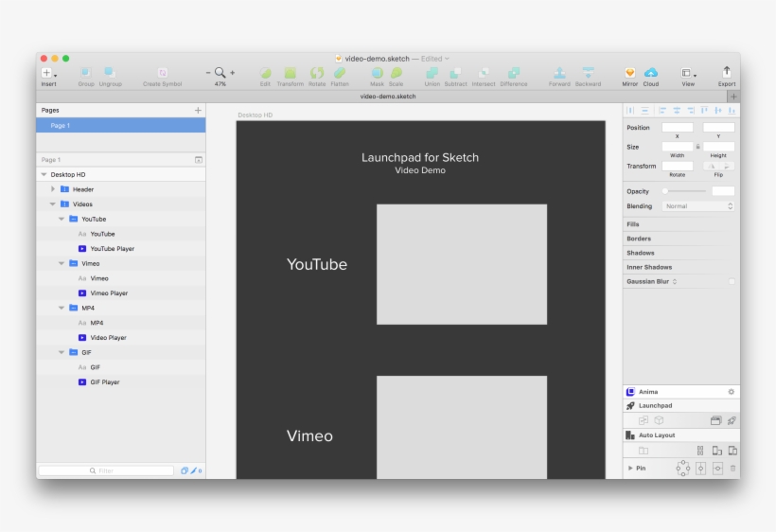Apply the Subtract boolean operation
Viewport: 776px width, 532px height.
455,73
